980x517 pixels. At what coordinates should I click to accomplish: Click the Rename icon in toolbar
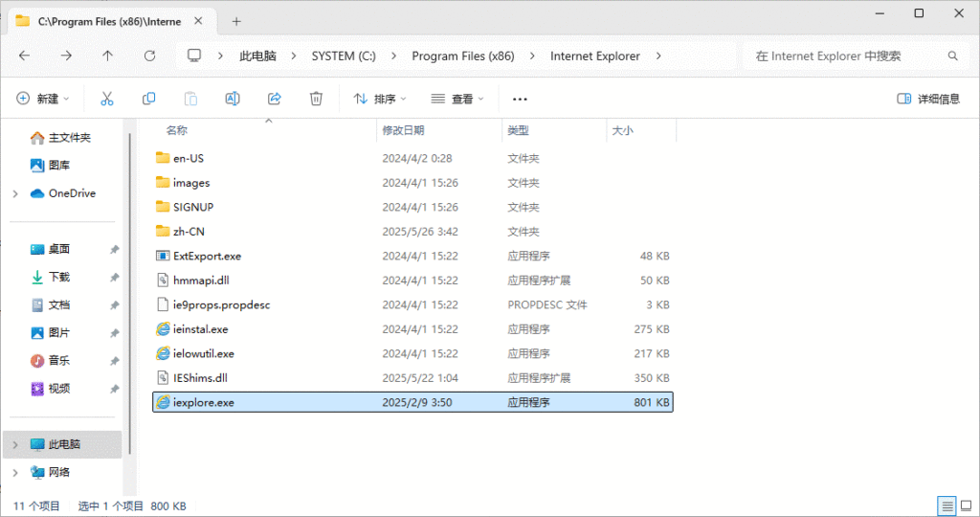tap(233, 99)
